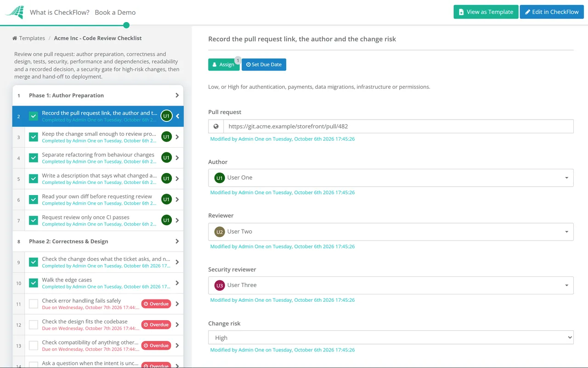Screen dimensions: 588x368
Task: Uncheck Separate refactoring from behaviour changes
Action: 34,158
